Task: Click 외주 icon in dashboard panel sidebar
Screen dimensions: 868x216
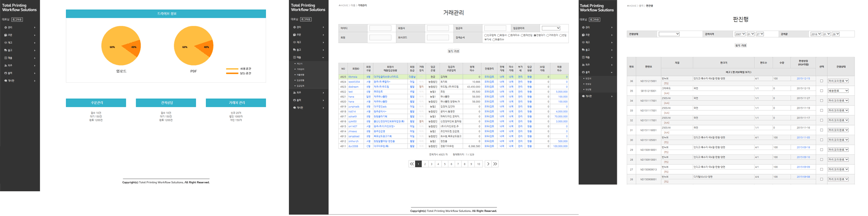Action: pos(5,66)
